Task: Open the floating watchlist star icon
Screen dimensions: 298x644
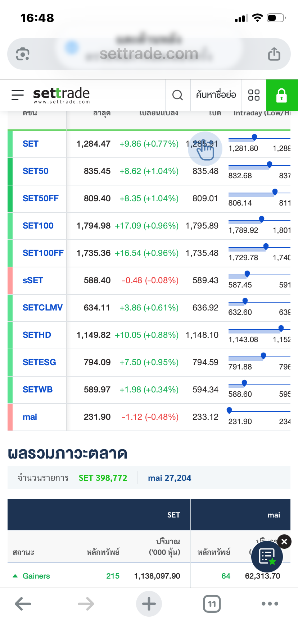Action: pos(267,556)
